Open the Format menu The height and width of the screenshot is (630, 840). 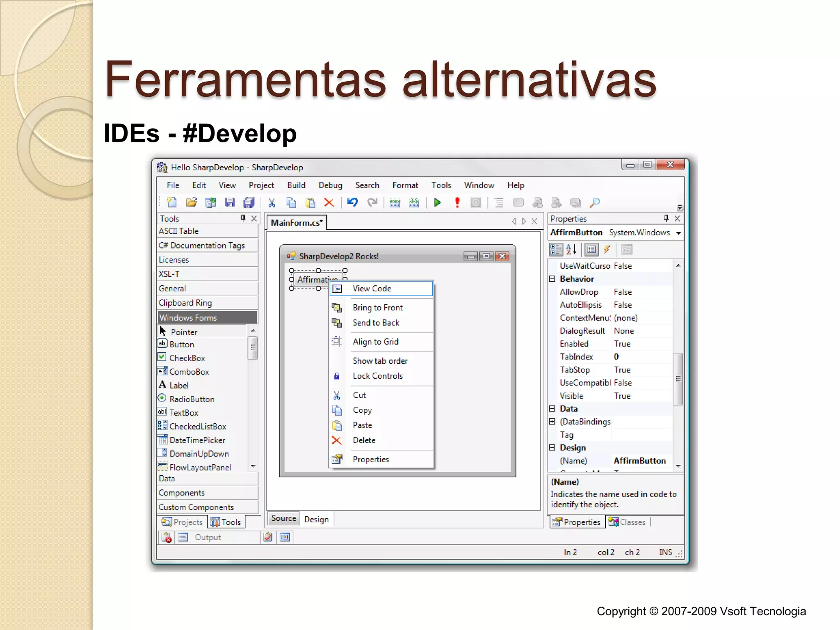(x=405, y=185)
